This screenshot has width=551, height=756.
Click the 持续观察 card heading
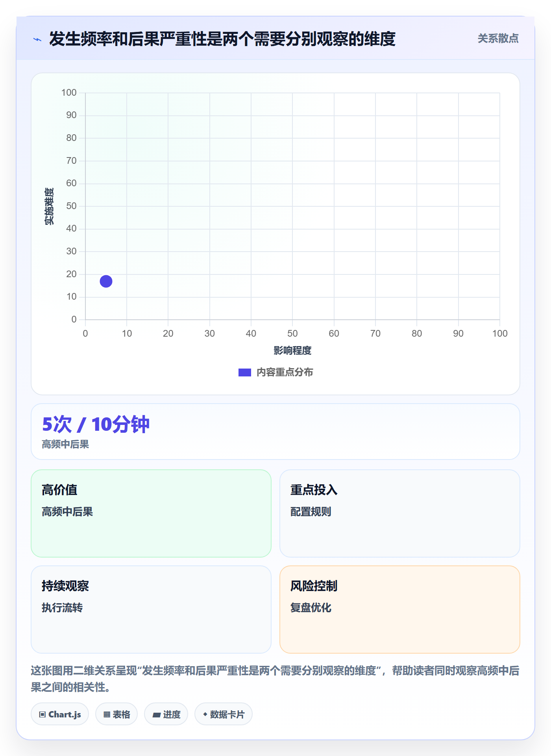click(x=65, y=586)
